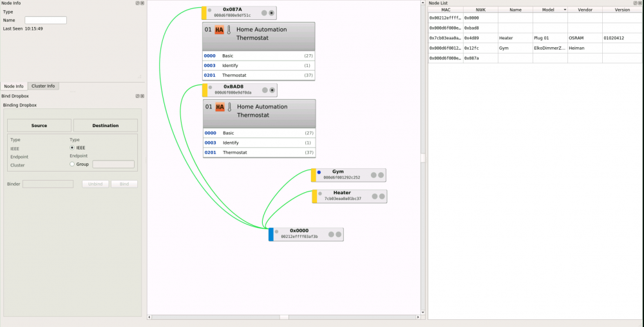Click the Name input field in Node Info
Screen dimensions: 644x327
[x=45, y=20]
